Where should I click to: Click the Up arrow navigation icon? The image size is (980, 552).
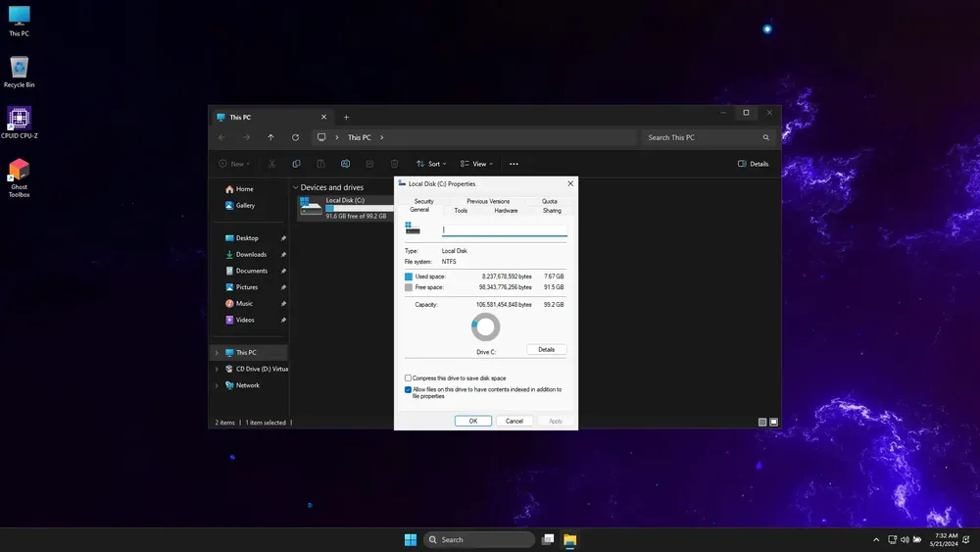tap(270, 137)
